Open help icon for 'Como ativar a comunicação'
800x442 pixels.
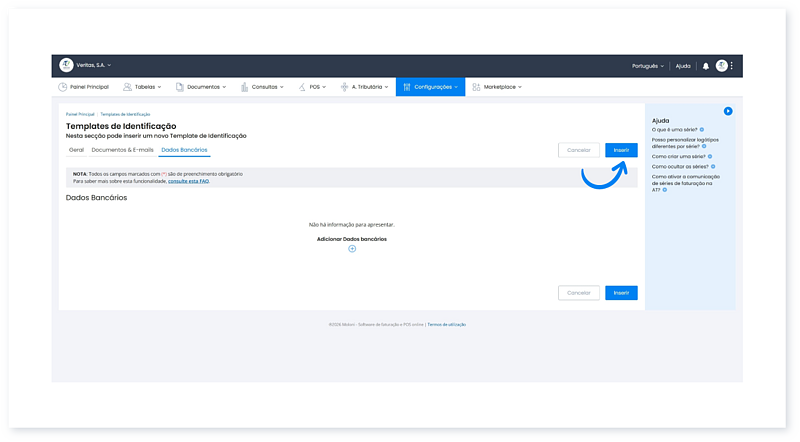(664, 190)
